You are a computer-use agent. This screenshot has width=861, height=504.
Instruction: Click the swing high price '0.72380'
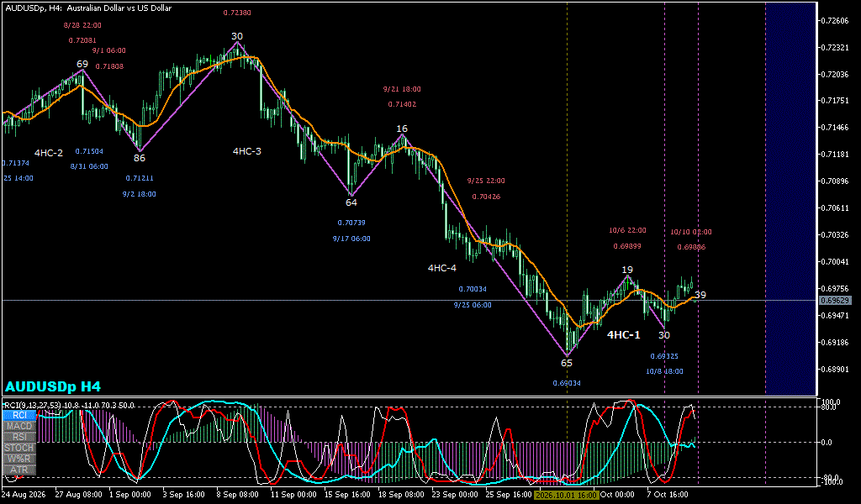[237, 13]
